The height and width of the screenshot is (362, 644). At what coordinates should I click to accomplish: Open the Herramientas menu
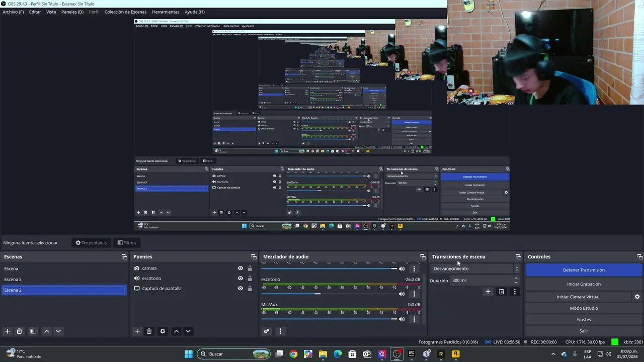(x=166, y=12)
